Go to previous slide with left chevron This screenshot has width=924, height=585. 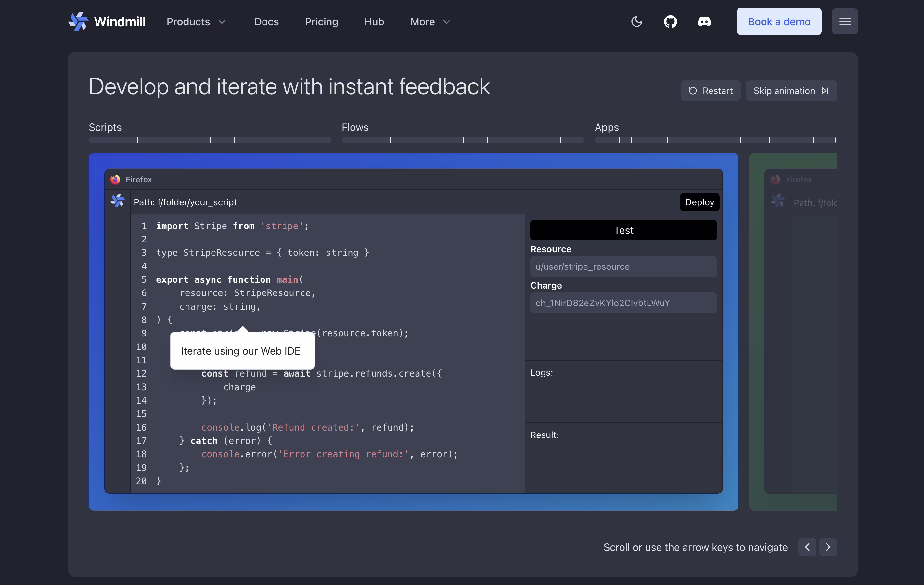807,547
